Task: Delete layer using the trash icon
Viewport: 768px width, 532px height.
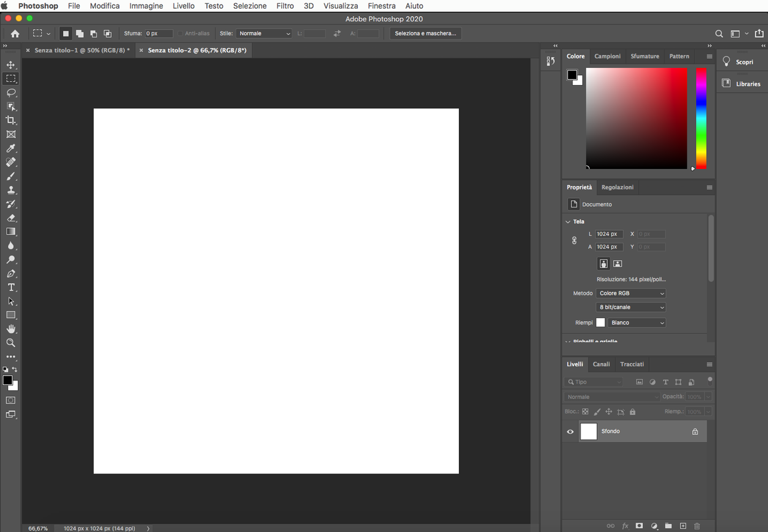Action: 697,525
